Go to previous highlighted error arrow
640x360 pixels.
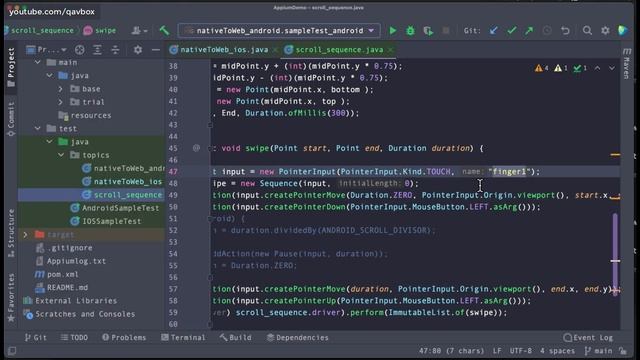(597, 68)
